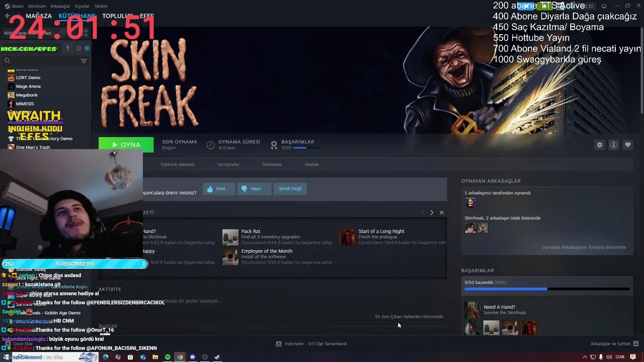Open Discord from the taskbar
This screenshot has height=362, width=644.
[x=192, y=357]
